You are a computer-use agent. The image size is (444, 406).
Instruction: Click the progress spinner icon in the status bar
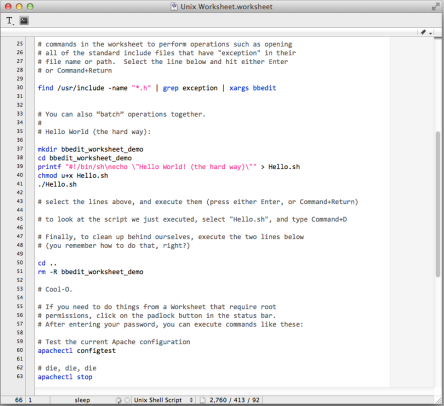(118, 400)
